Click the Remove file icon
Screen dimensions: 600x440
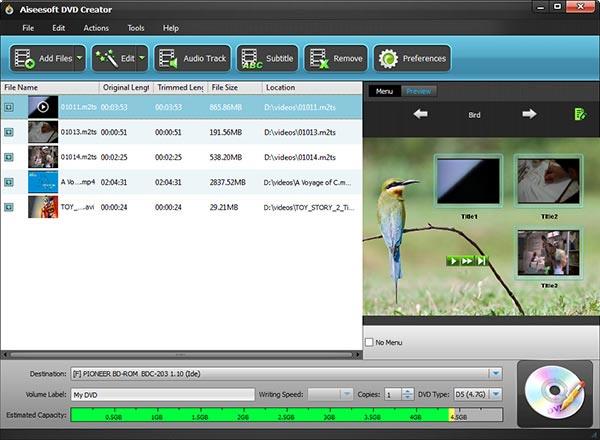click(x=319, y=59)
